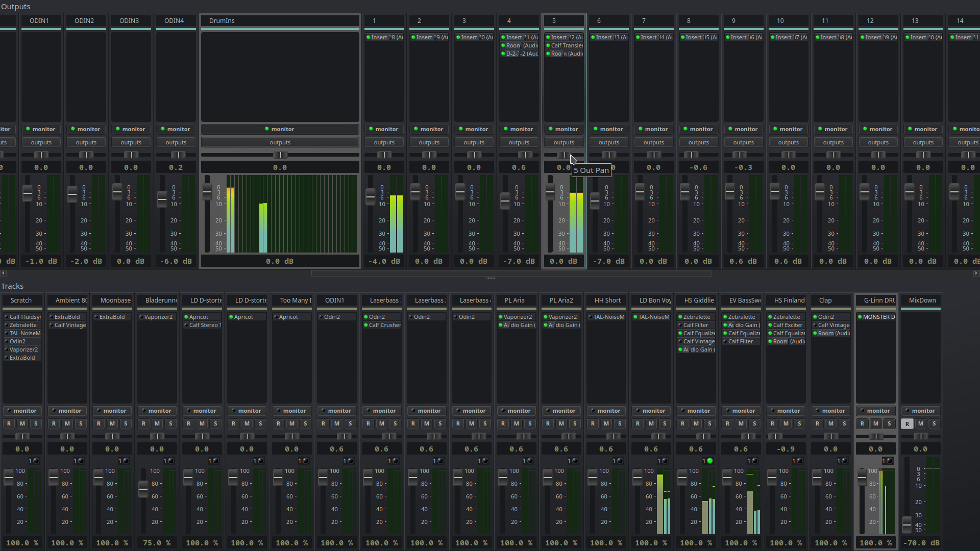Click the -4.0 dB gain field on output 1
The height and width of the screenshot is (551, 980).
coord(384,261)
